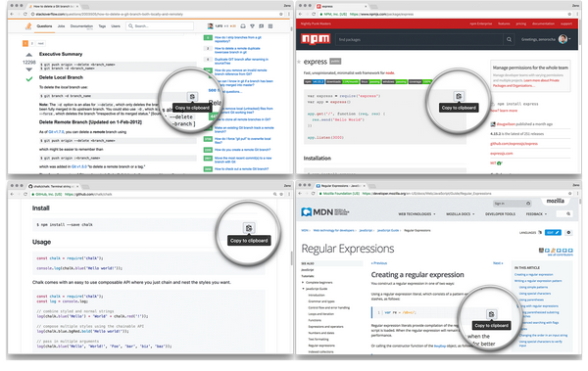Click MDN Sign in field
Viewport: 588px width, 371px height.
coord(513,203)
